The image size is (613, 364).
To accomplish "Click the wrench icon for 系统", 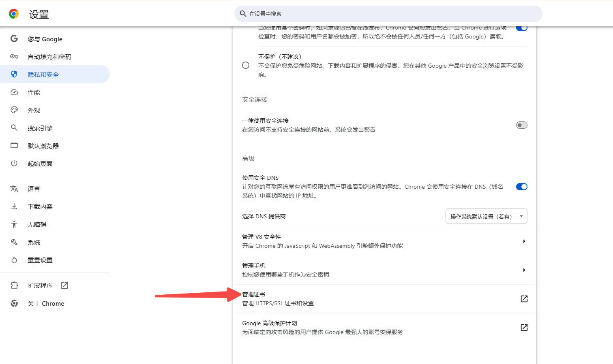I will tap(14, 242).
